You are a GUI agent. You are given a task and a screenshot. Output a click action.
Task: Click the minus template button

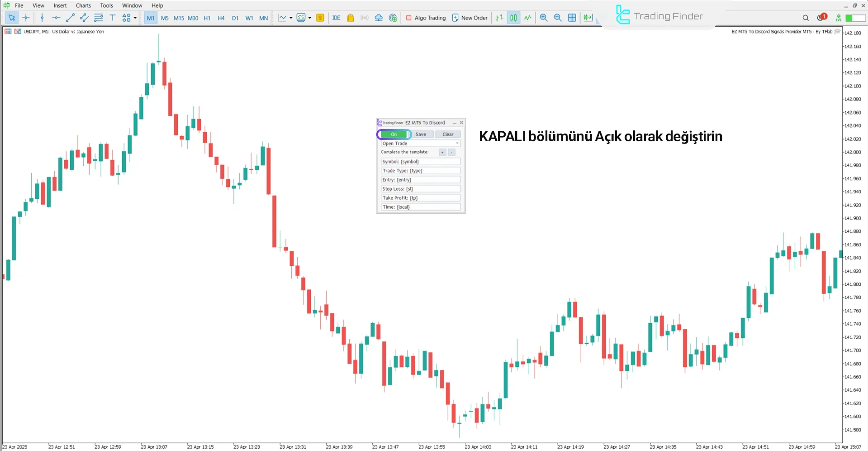tap(451, 152)
